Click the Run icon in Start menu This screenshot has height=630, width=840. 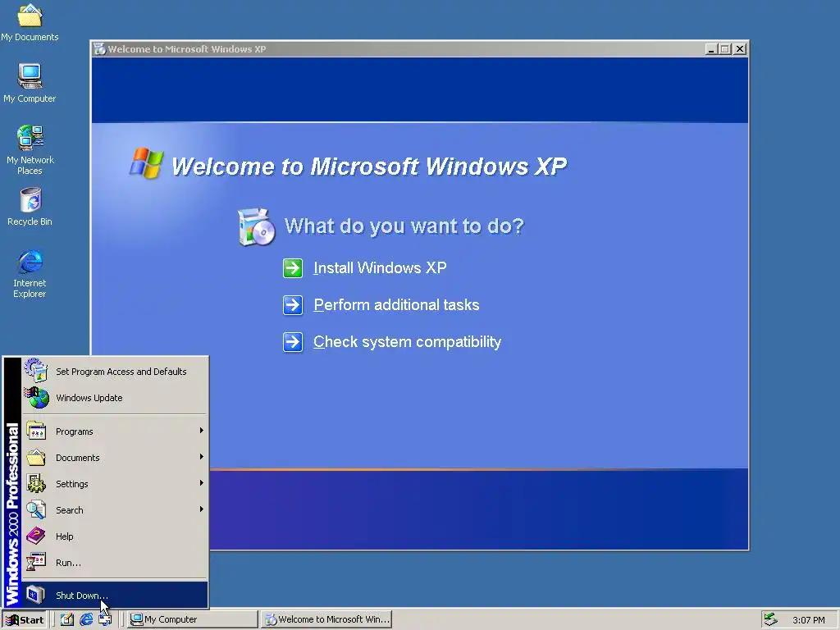36,562
